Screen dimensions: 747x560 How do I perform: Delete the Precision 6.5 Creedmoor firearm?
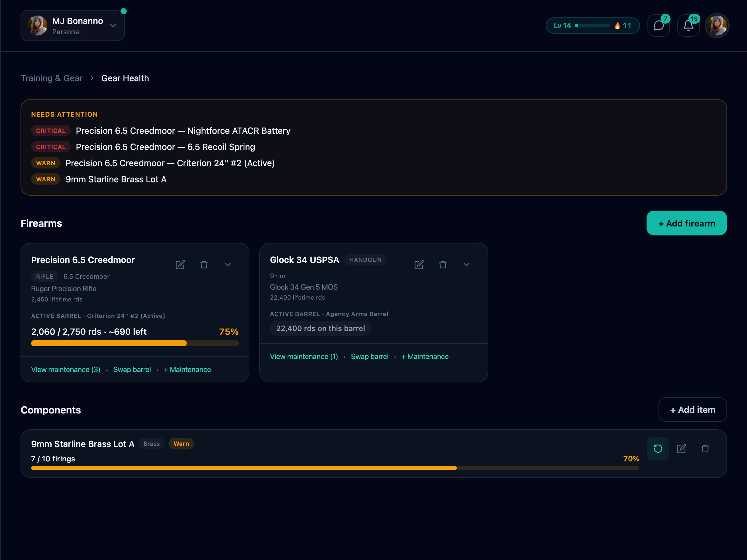point(204,264)
